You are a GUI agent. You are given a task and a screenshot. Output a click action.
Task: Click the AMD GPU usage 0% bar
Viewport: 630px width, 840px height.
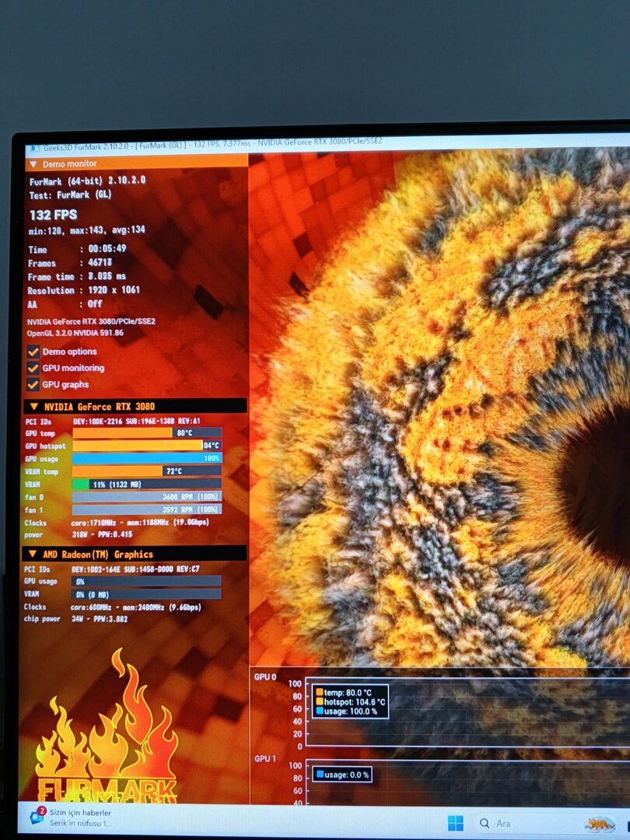coord(145,581)
